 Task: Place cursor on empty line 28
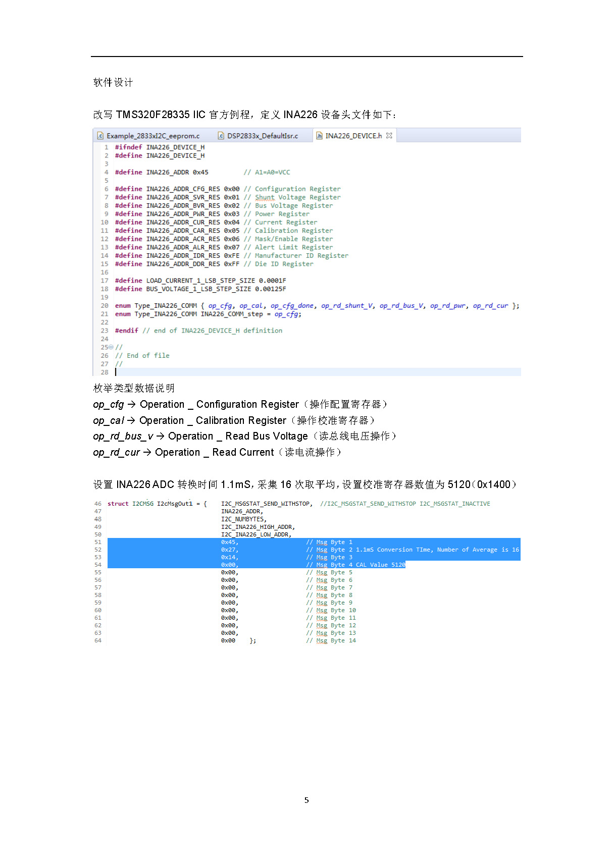pos(318,372)
